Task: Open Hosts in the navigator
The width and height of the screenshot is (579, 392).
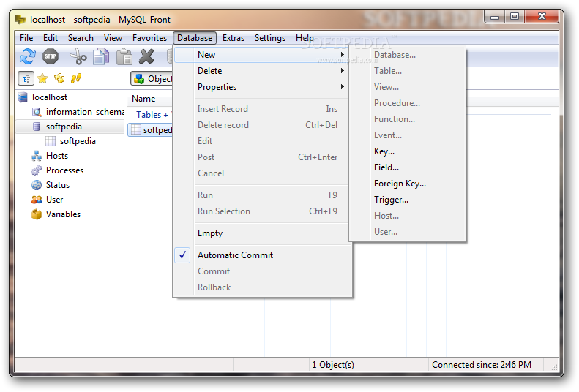Action: point(57,156)
